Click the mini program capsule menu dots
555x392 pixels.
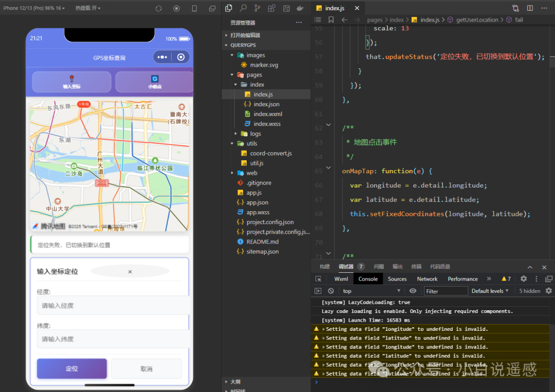pos(162,57)
